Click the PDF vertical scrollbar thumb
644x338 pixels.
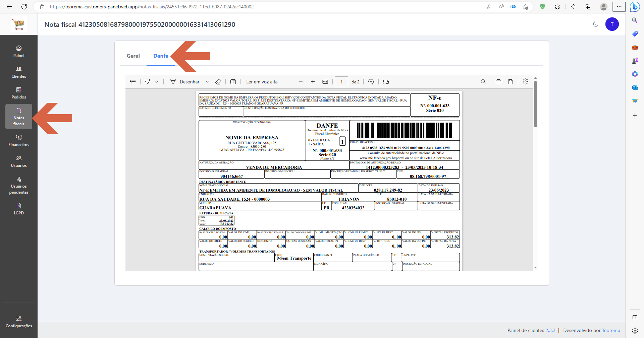coord(535,104)
